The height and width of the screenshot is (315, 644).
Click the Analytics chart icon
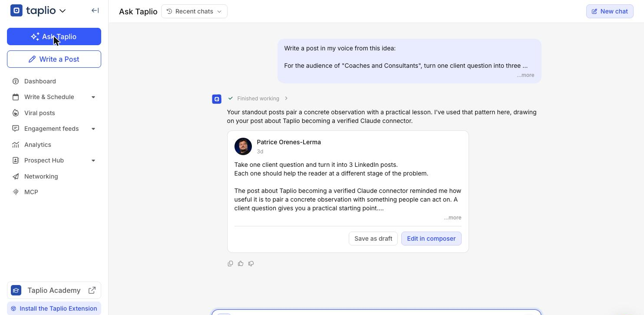click(x=16, y=145)
